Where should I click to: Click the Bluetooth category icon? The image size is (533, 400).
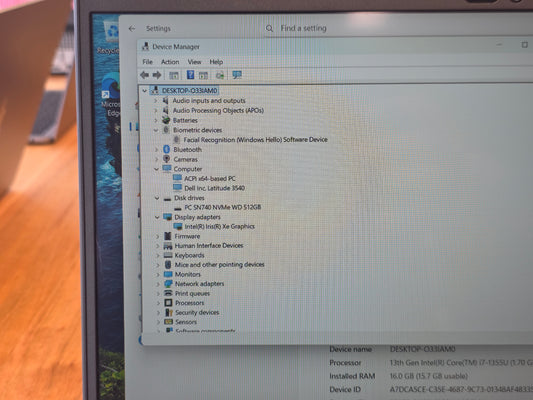(167, 149)
